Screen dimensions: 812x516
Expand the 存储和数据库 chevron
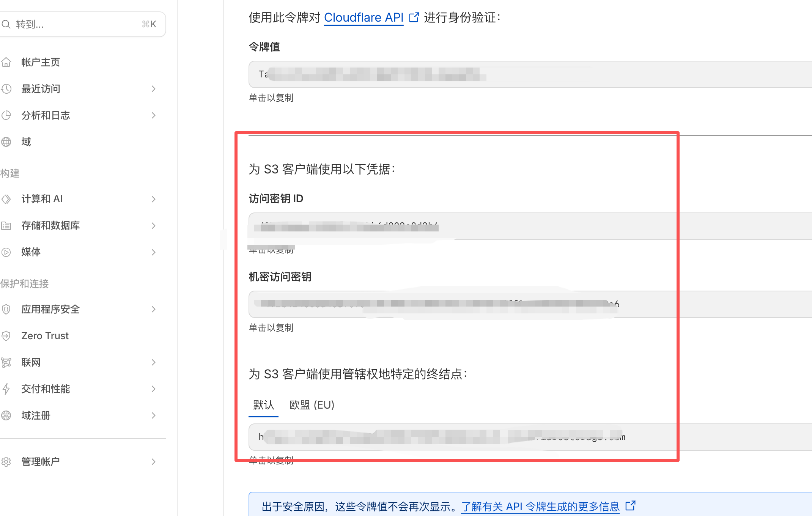(x=153, y=226)
